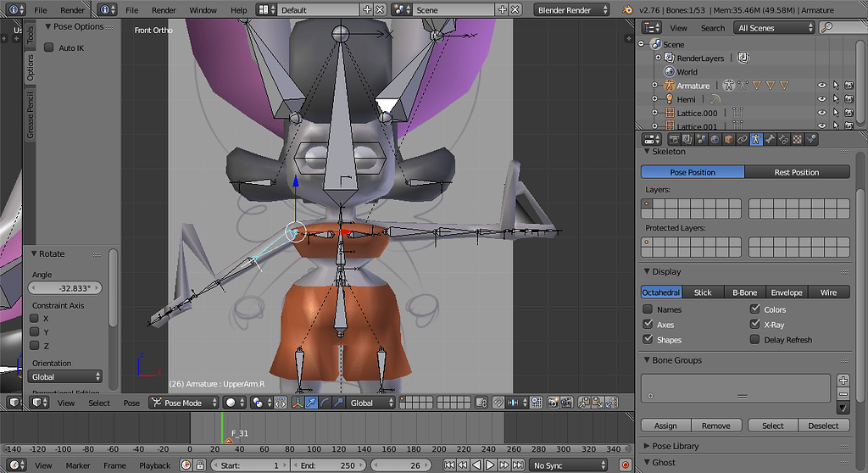
Task: Open the Help menu
Action: [x=238, y=10]
